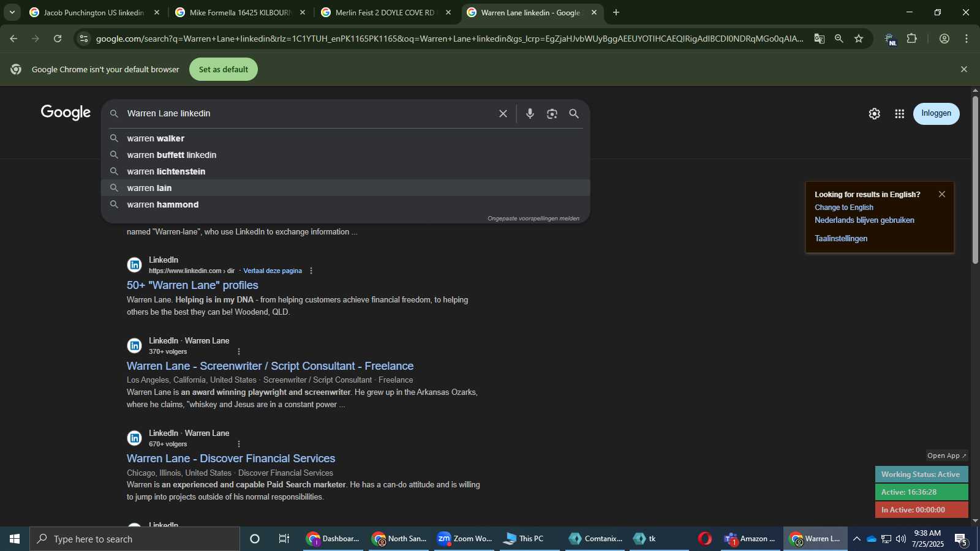Show hidden system tray icons
980x551 pixels.
pyautogui.click(x=857, y=539)
